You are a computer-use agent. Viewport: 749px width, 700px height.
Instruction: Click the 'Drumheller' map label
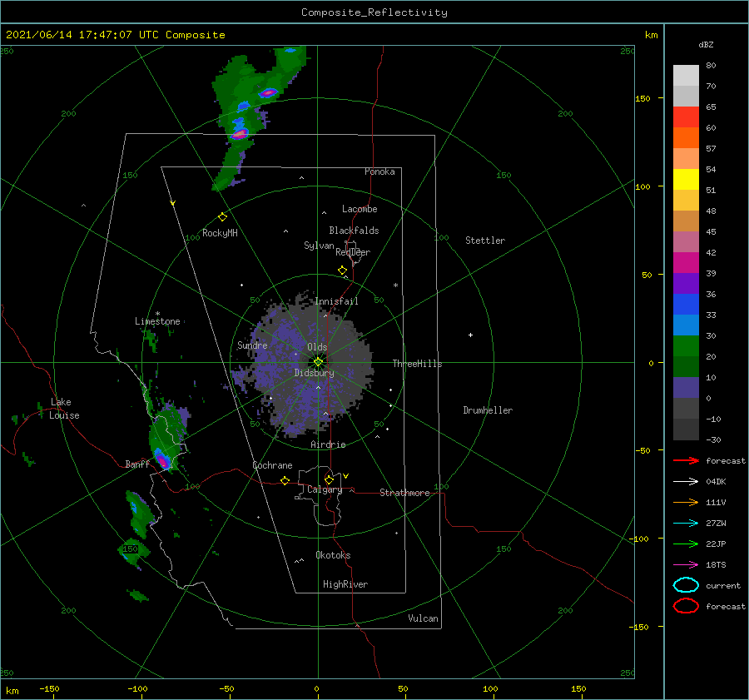click(488, 410)
